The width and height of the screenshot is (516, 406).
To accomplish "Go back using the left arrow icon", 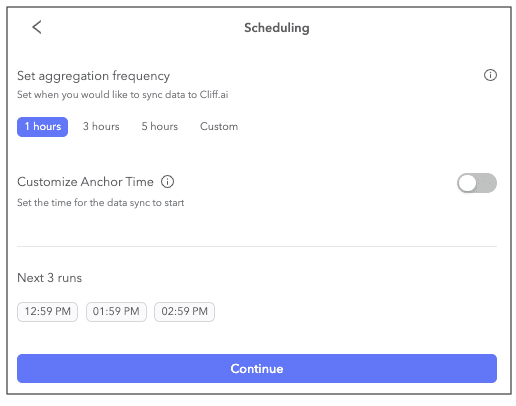I will (37, 27).
